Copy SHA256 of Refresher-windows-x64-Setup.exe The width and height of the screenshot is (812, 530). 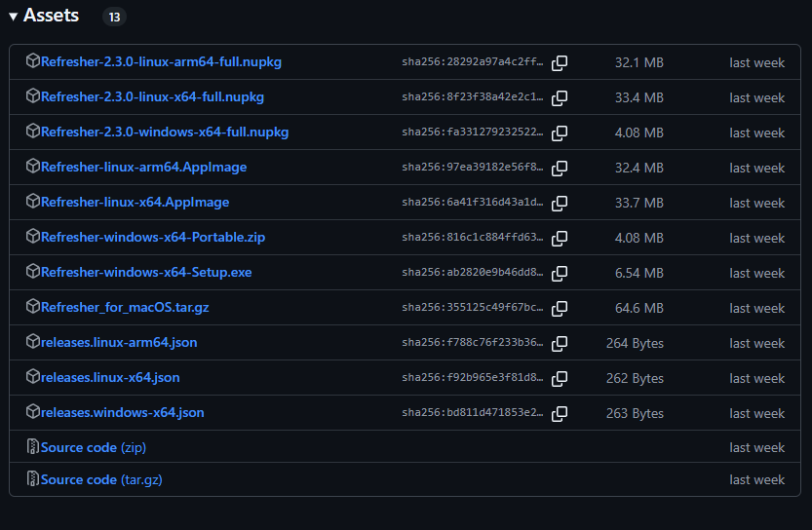(x=560, y=273)
